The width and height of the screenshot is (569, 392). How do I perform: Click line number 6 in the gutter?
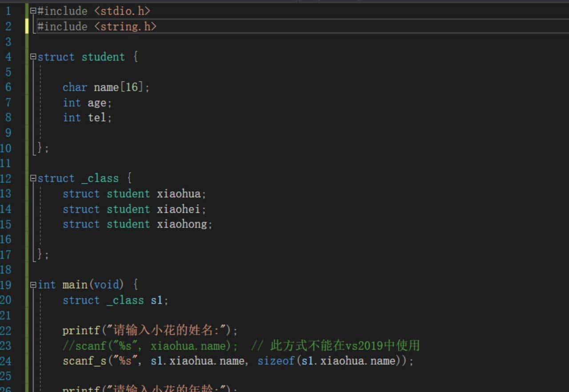[8, 87]
